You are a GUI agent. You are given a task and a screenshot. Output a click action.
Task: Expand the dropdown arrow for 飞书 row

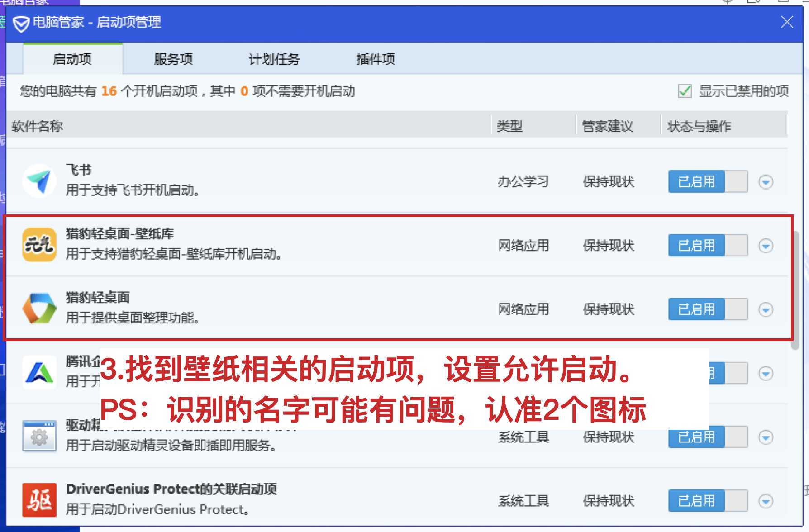tap(766, 182)
